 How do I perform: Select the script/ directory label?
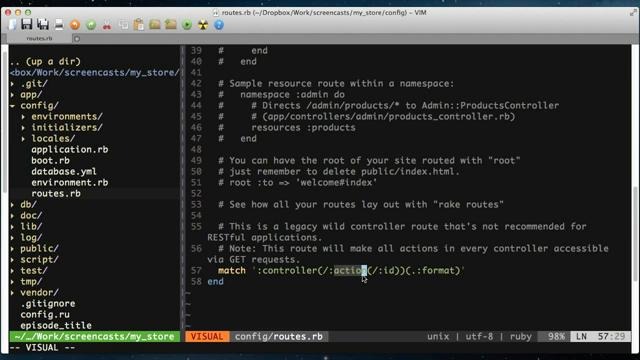pos(39,260)
